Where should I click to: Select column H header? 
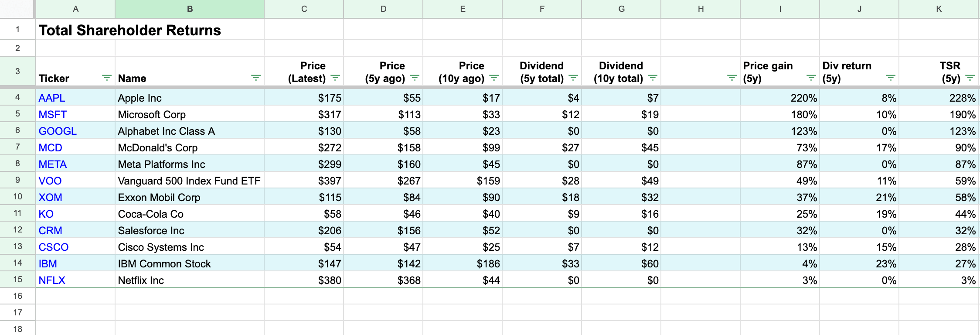tap(701, 9)
